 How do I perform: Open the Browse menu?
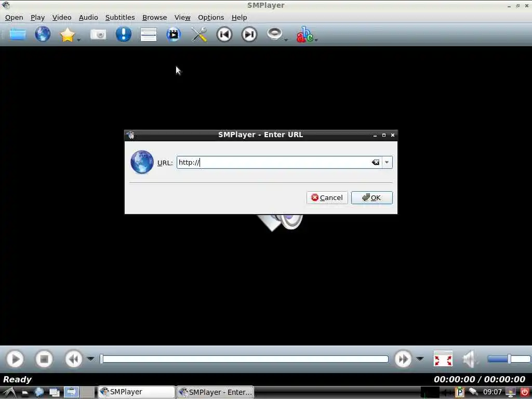155,18
